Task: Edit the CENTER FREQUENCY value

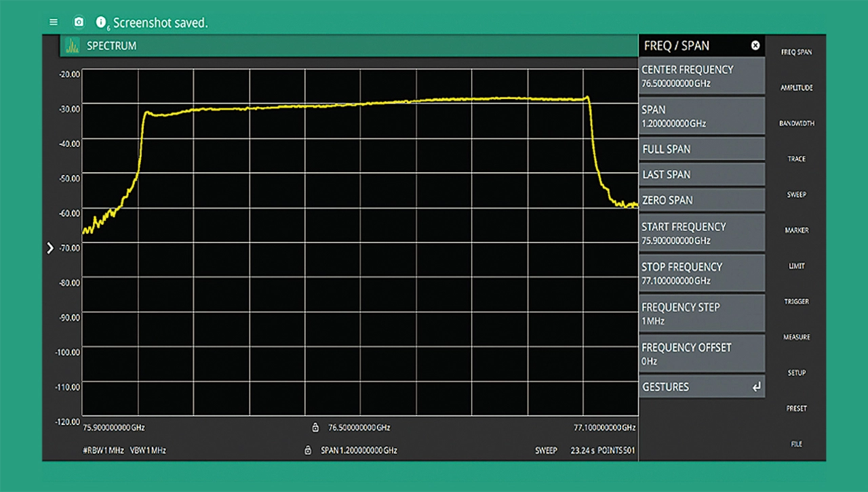Action: click(x=701, y=76)
